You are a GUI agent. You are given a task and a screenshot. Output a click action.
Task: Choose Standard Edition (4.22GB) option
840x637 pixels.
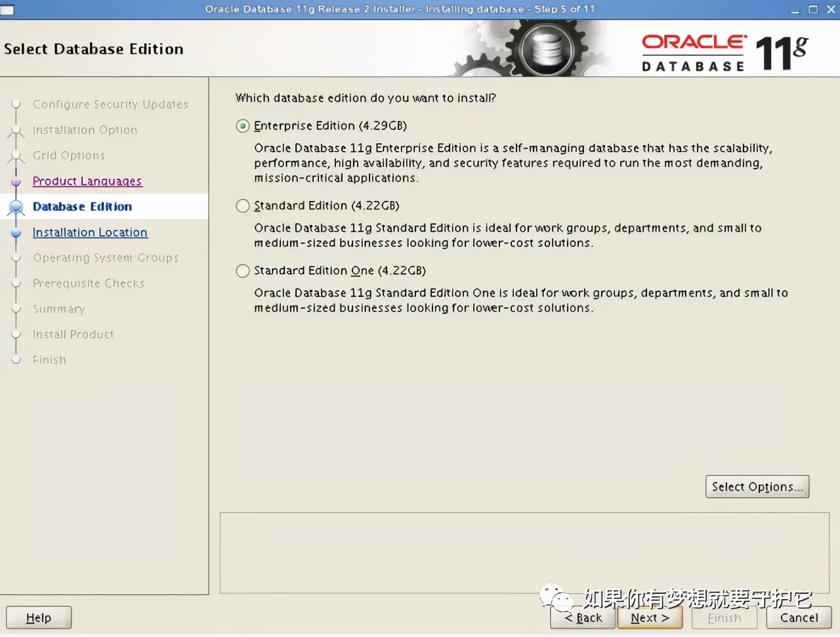[243, 206]
